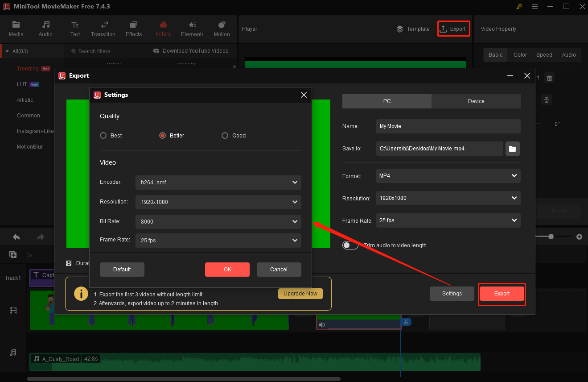Select Basic tab in Video Property

pyautogui.click(x=495, y=55)
